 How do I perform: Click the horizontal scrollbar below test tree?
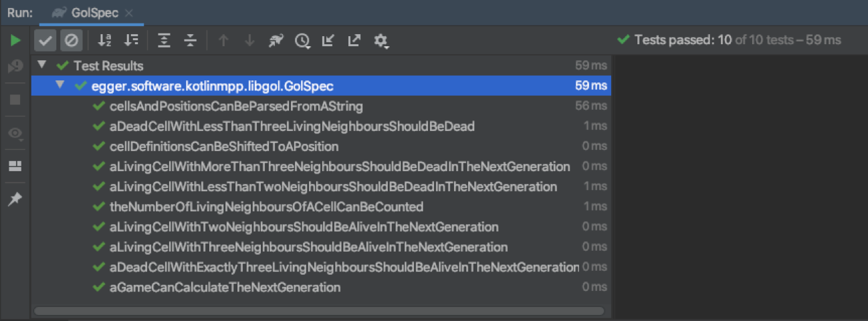pyautogui.click(x=319, y=311)
